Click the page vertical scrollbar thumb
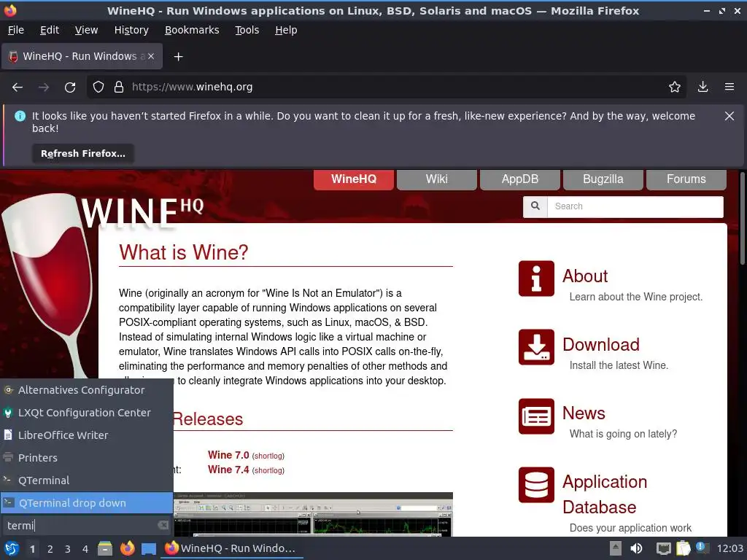Viewport: 747px width, 560px height. [x=742, y=218]
